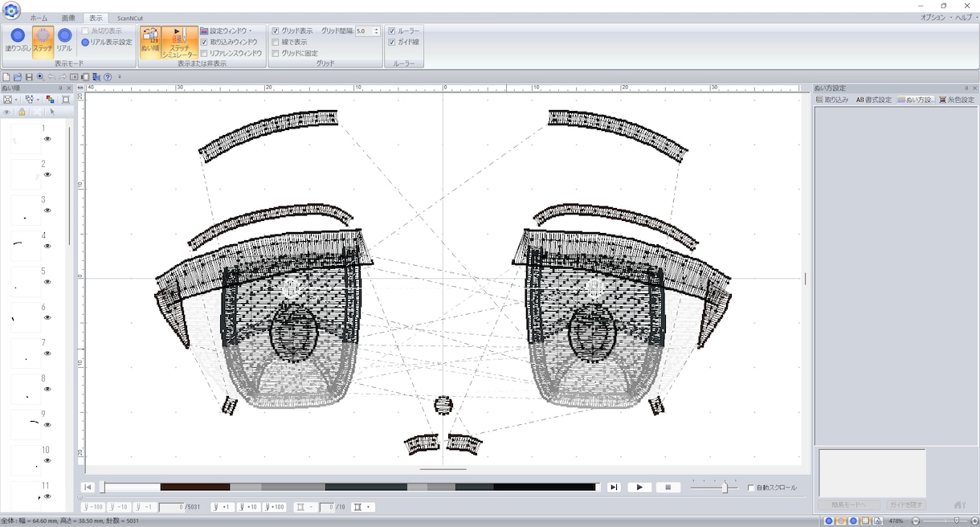
Task: Click the application logo button
Action: point(11,10)
